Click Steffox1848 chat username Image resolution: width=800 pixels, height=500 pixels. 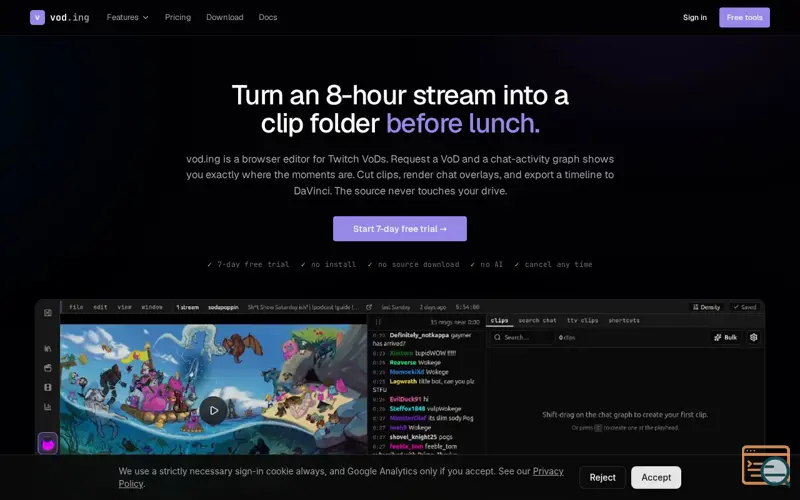[407, 409]
